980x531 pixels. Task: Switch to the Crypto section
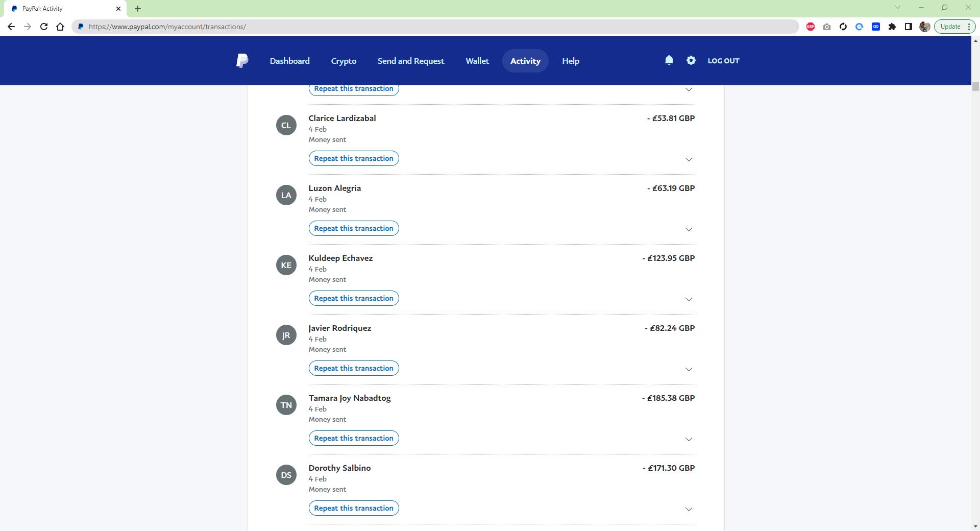coord(344,61)
